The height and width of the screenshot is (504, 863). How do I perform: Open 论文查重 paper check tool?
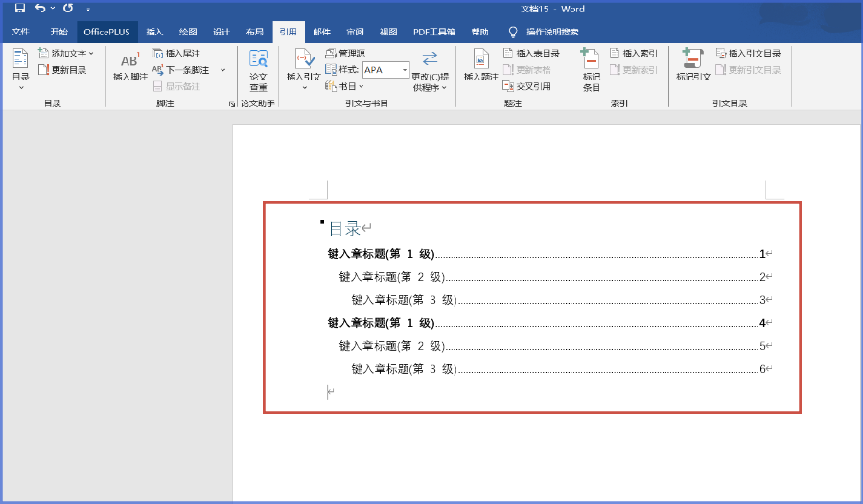coord(258,70)
